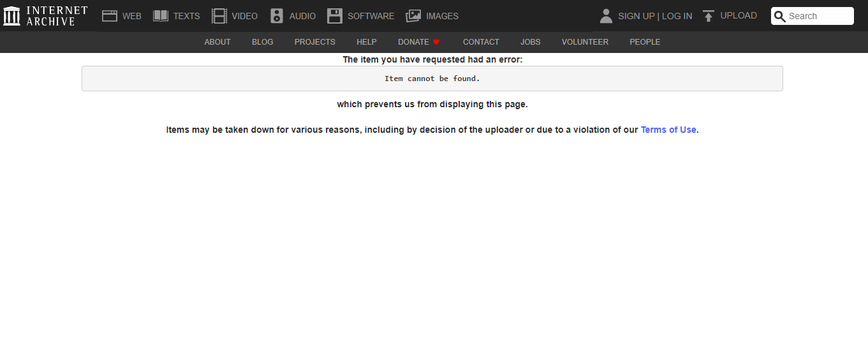Open the PROJECTS link
This screenshot has width=868, height=353.
[315, 42]
